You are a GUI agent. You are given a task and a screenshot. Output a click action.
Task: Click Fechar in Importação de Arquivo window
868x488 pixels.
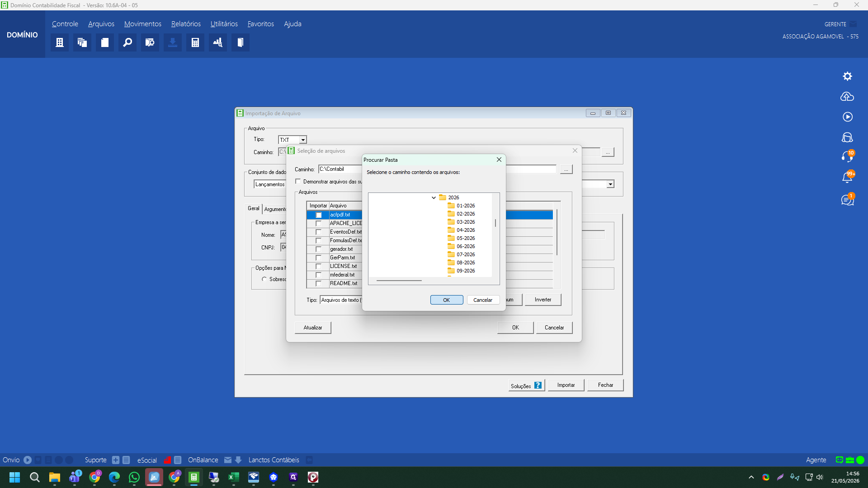(606, 385)
